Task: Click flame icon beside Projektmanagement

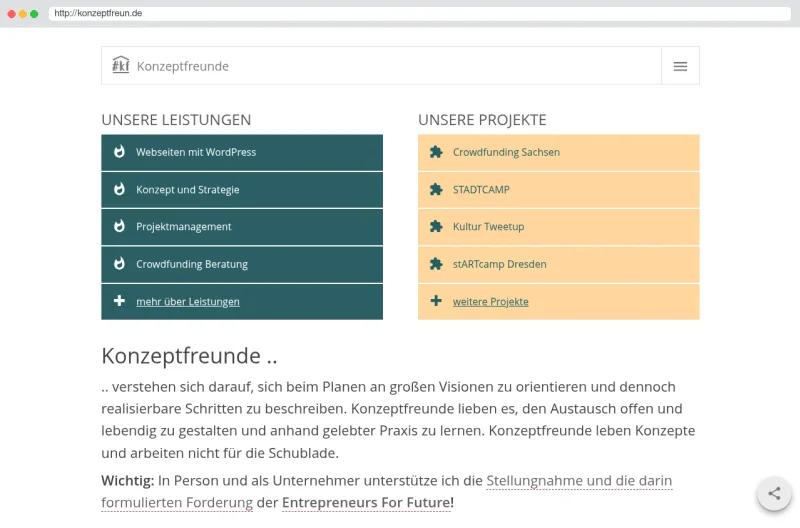Action: (x=119, y=226)
